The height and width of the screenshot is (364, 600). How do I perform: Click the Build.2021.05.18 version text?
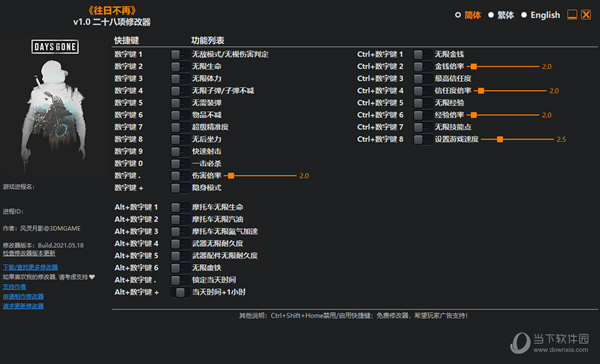(x=60, y=245)
